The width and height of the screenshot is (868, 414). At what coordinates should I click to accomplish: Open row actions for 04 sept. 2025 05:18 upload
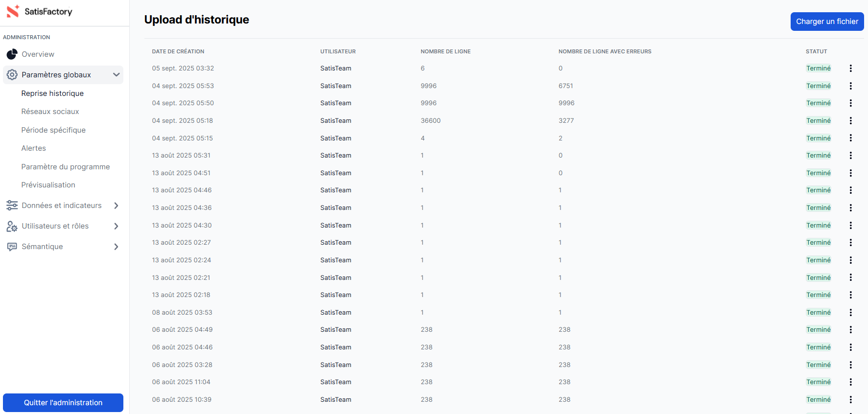tap(850, 121)
